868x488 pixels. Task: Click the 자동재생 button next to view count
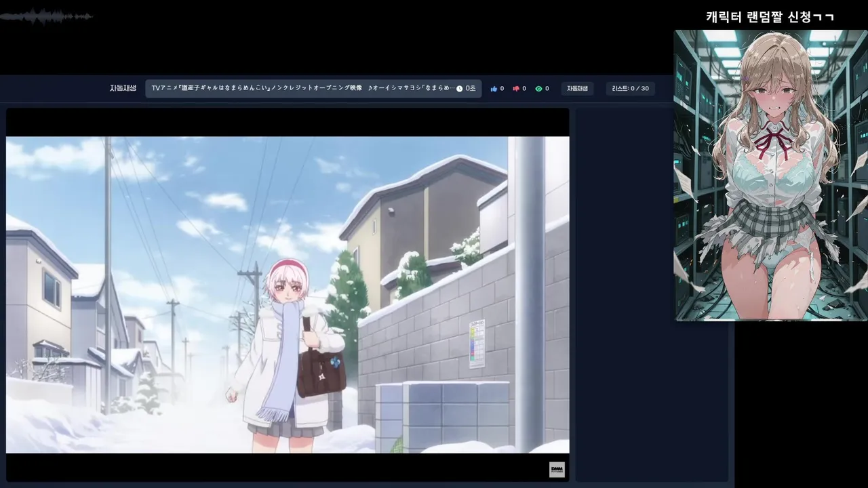577,89
